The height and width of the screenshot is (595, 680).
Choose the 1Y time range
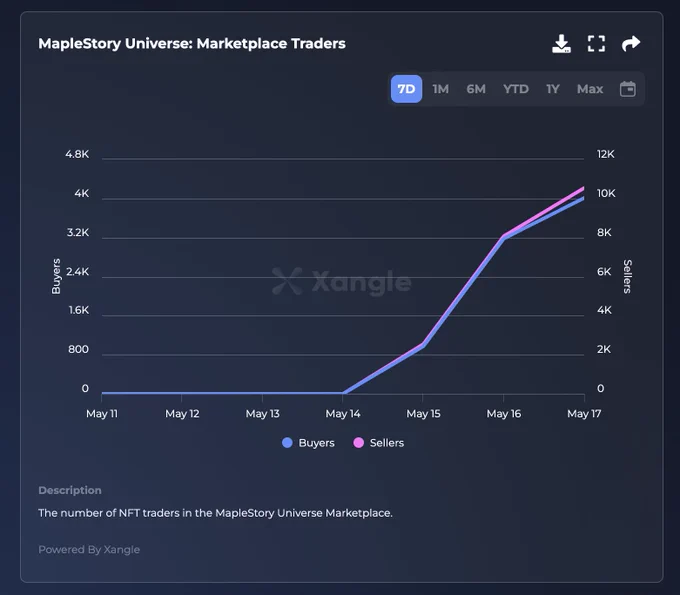point(552,89)
